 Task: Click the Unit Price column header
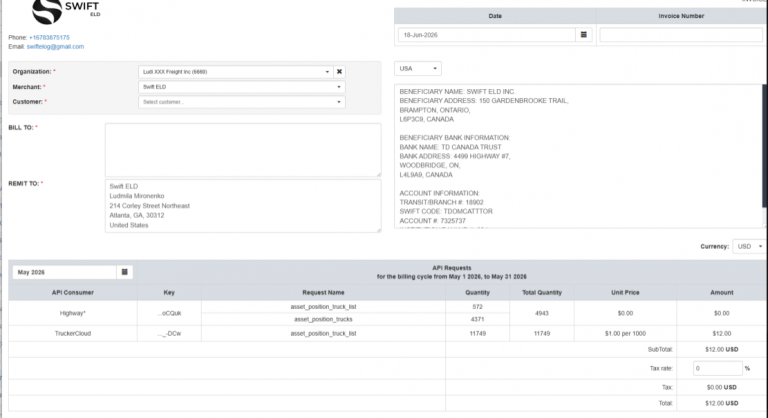click(625, 293)
